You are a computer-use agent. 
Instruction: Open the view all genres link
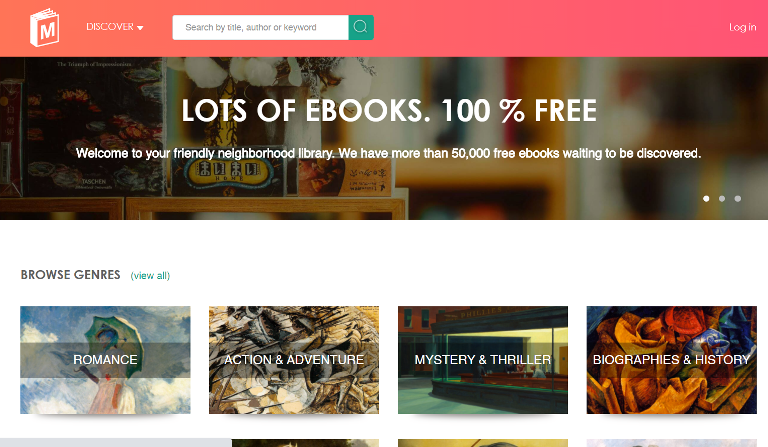150,276
